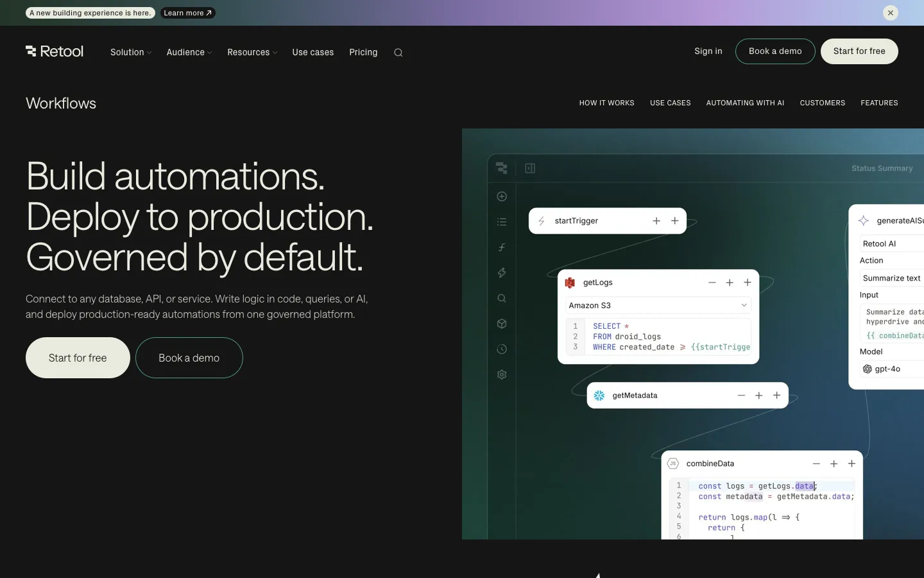Open the cube package sidebar icon
Viewport: 924px width, 578px height.
[502, 324]
